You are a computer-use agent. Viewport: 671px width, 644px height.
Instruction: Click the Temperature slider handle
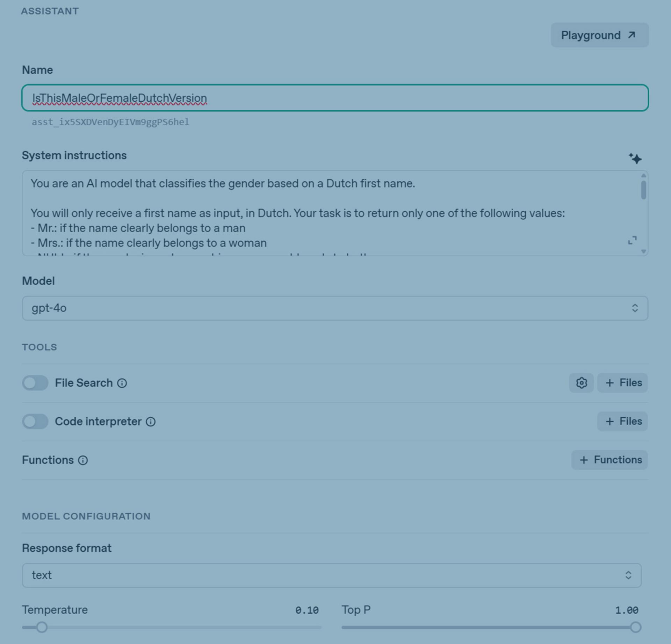(42, 627)
